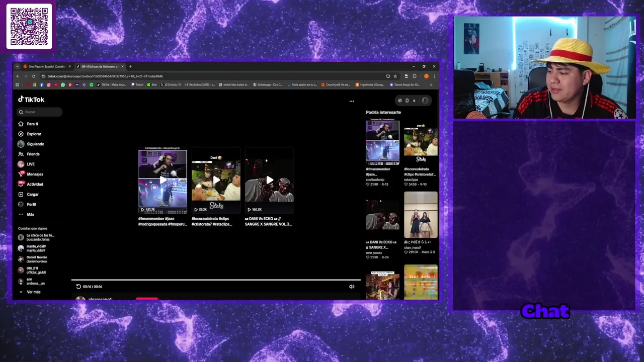Viewport: 644px width, 362px height.
Task: Open Cargar upload page
Action: (x=28, y=194)
